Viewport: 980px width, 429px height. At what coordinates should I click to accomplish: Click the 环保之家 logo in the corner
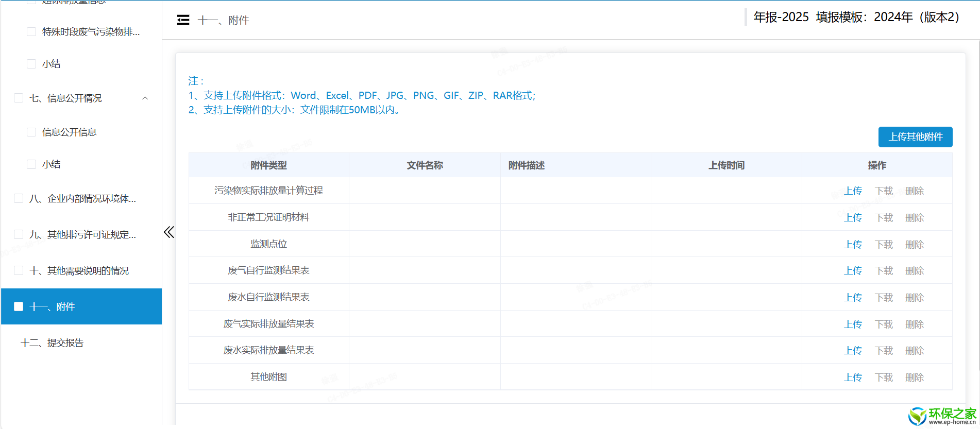[x=942, y=416]
